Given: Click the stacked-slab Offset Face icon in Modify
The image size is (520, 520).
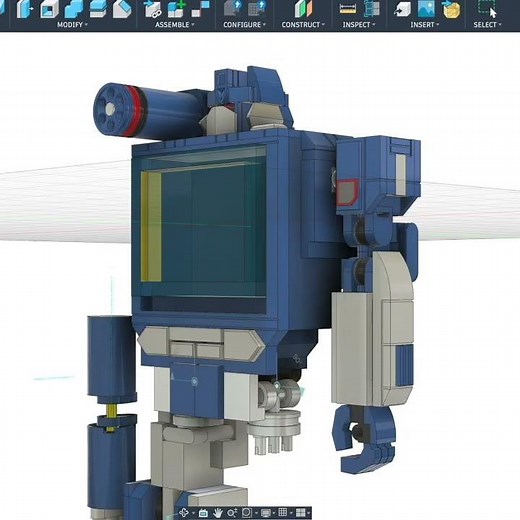Looking at the screenshot, I should pos(98,9).
